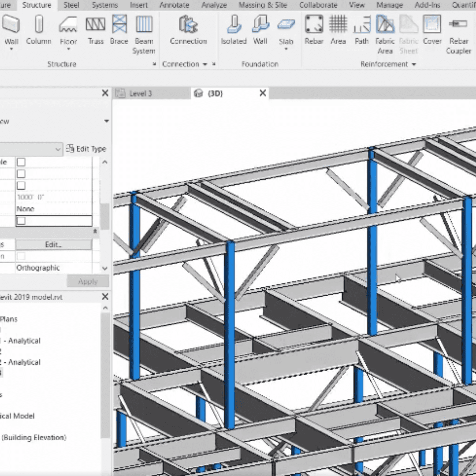Open the steel Connection tool
Screen dimensions: 476x476
(x=188, y=30)
